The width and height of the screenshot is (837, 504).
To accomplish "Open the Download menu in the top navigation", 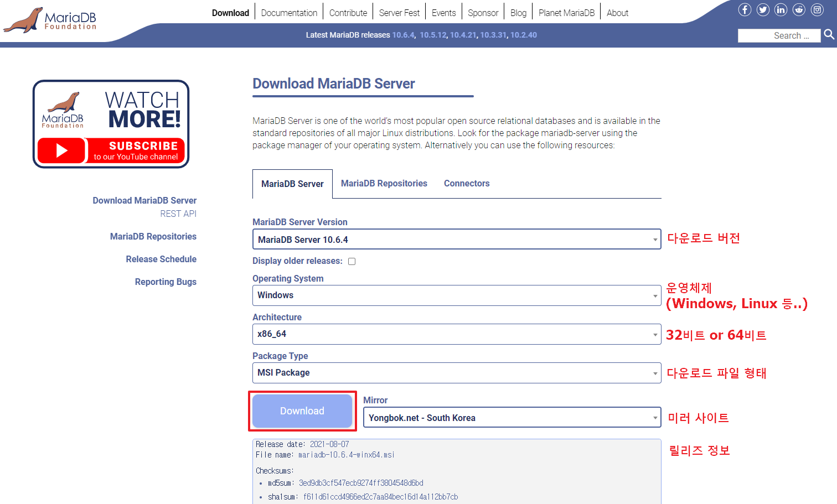I will (230, 13).
